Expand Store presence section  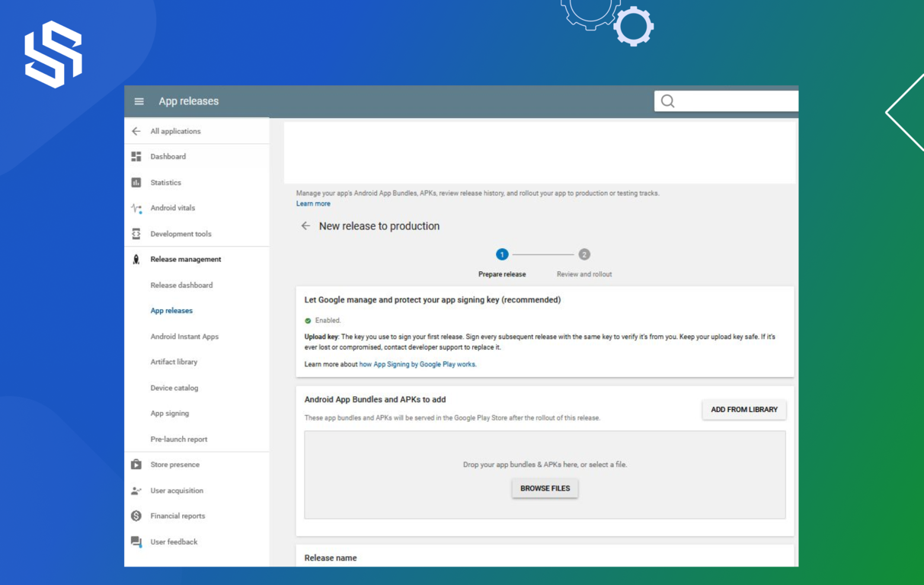pyautogui.click(x=174, y=465)
